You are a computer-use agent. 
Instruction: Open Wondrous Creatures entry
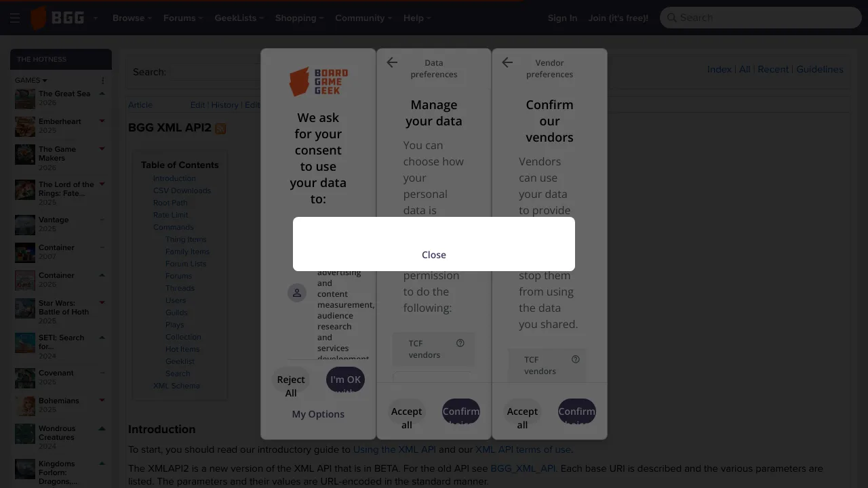[x=57, y=433]
